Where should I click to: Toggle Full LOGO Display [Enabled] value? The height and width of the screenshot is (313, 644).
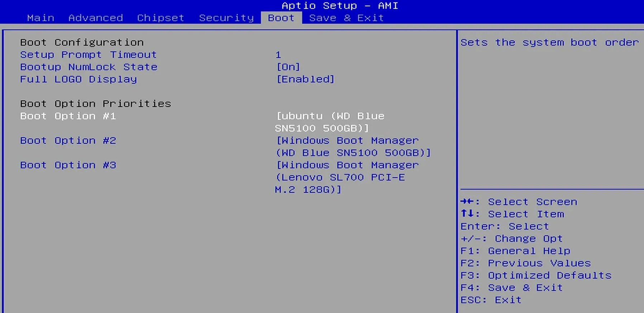click(x=305, y=79)
